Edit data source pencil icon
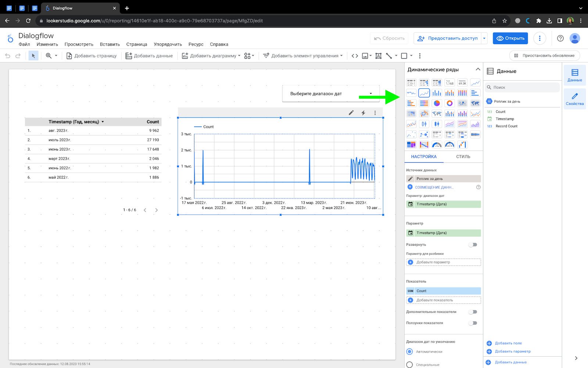This screenshot has width=588, height=368. tap(410, 179)
